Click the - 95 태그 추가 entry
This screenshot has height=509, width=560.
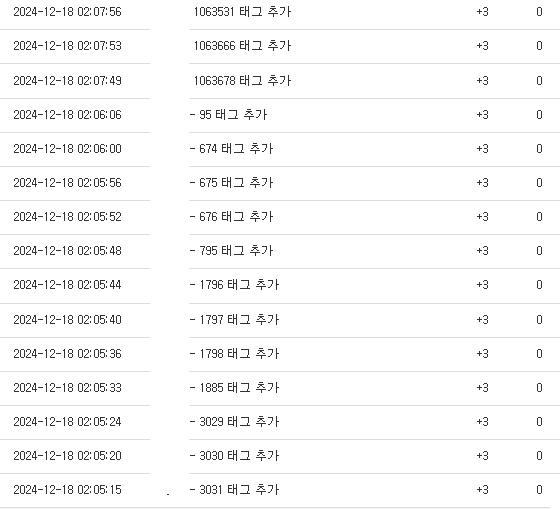229,115
